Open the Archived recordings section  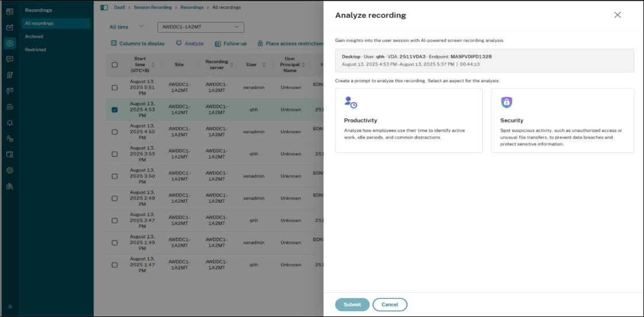click(x=34, y=37)
